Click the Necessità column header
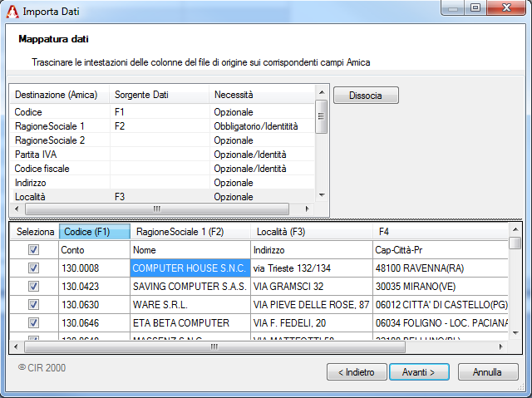 pos(233,95)
